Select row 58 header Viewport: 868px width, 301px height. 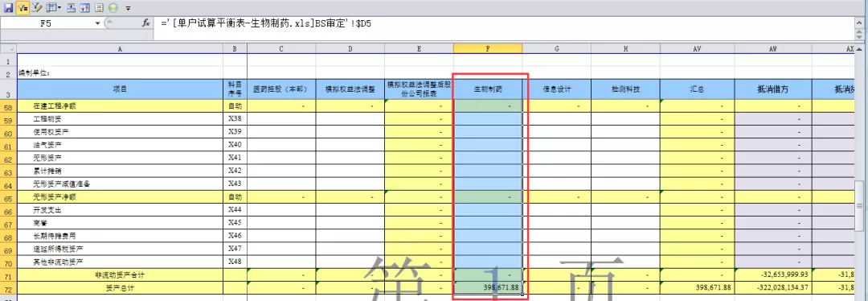click(x=8, y=106)
